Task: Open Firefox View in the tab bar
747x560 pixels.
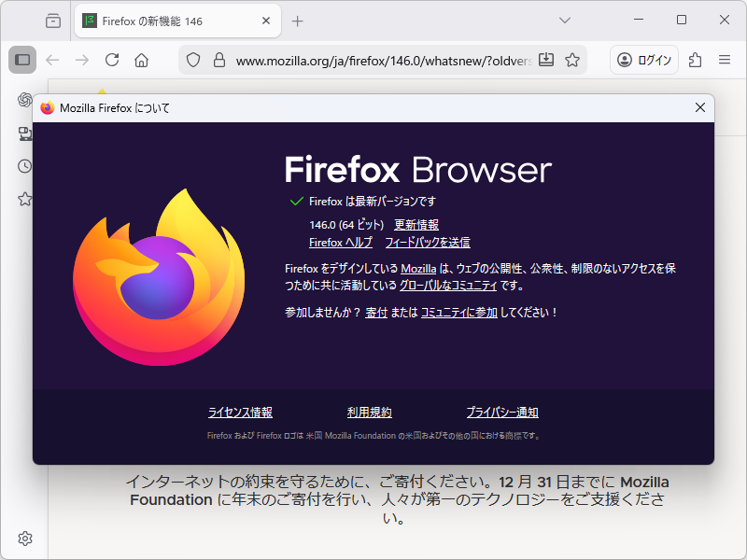Action: click(51, 21)
